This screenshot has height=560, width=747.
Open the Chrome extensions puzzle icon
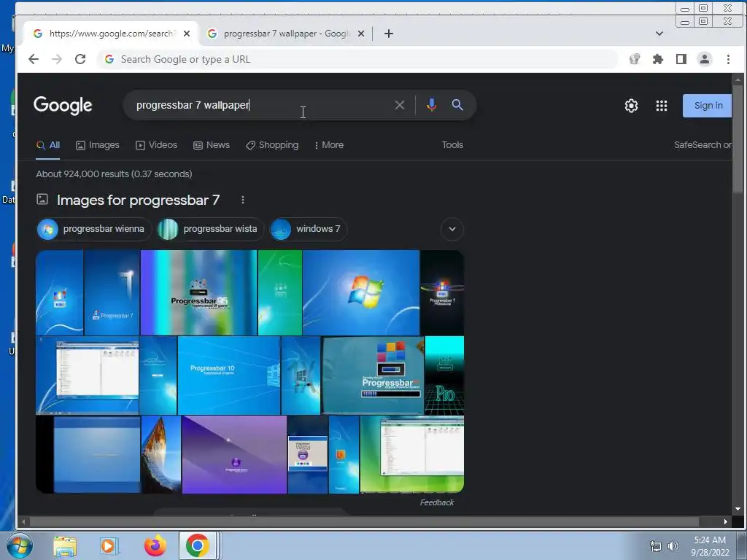[x=658, y=59]
